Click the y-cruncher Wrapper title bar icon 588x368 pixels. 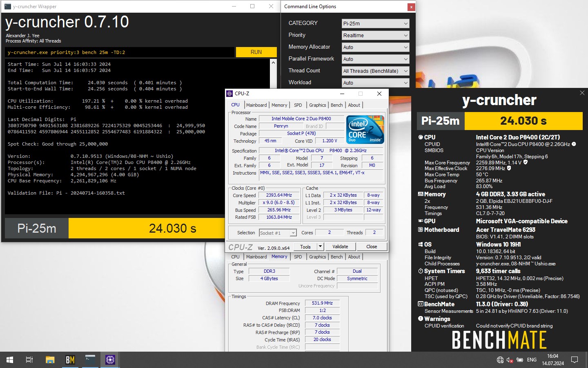click(x=7, y=6)
